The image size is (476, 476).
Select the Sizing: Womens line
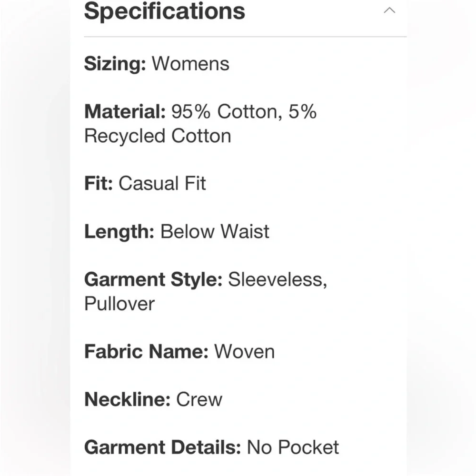coord(157,64)
